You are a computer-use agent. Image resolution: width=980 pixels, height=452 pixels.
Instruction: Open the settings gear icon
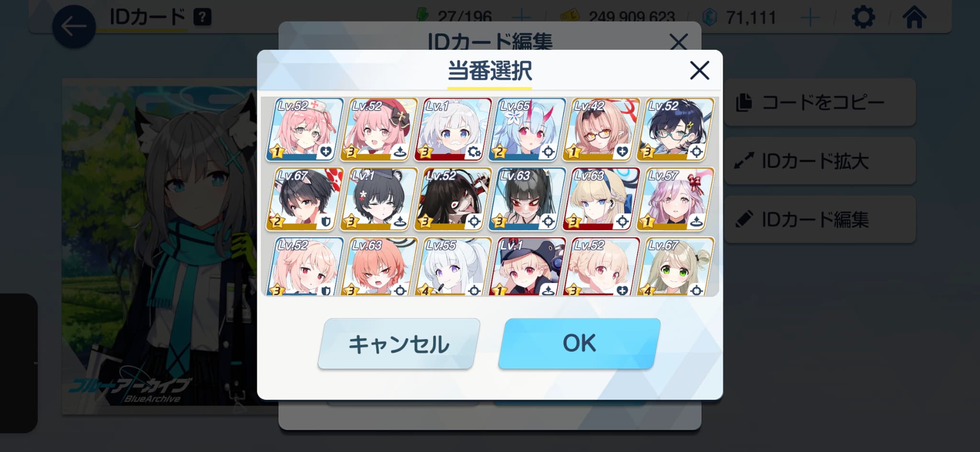click(x=863, y=18)
